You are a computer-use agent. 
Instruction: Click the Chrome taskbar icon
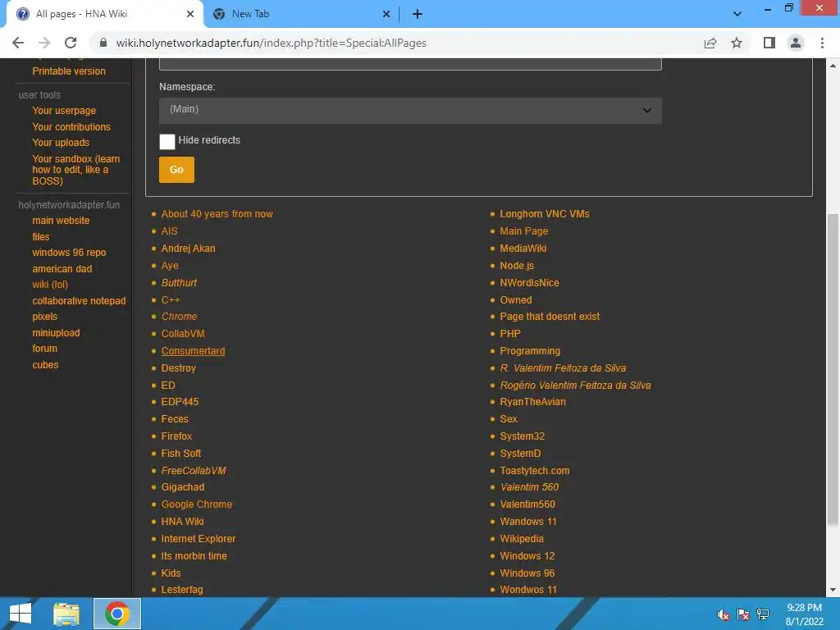coord(117,614)
